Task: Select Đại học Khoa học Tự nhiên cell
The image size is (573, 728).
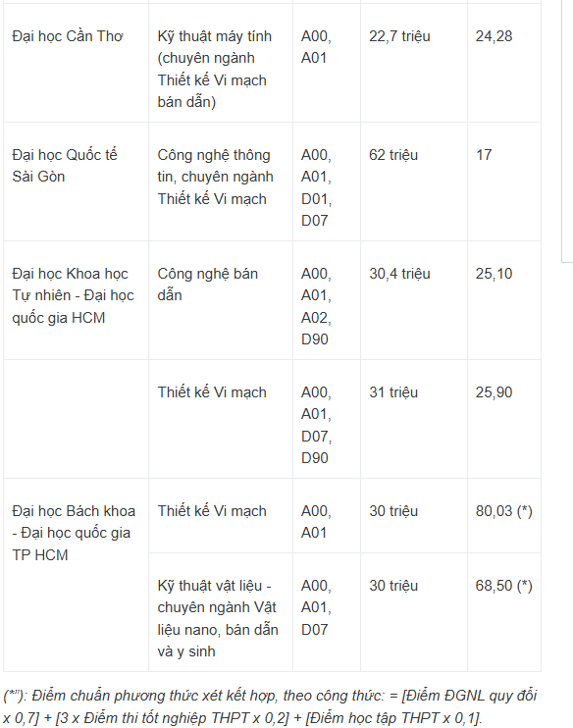Action: point(76,300)
